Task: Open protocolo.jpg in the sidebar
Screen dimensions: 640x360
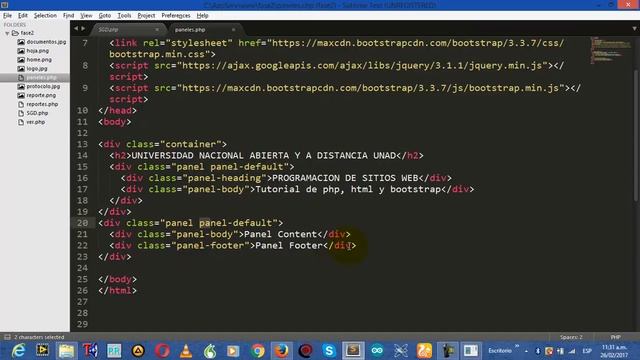Action: click(43, 87)
